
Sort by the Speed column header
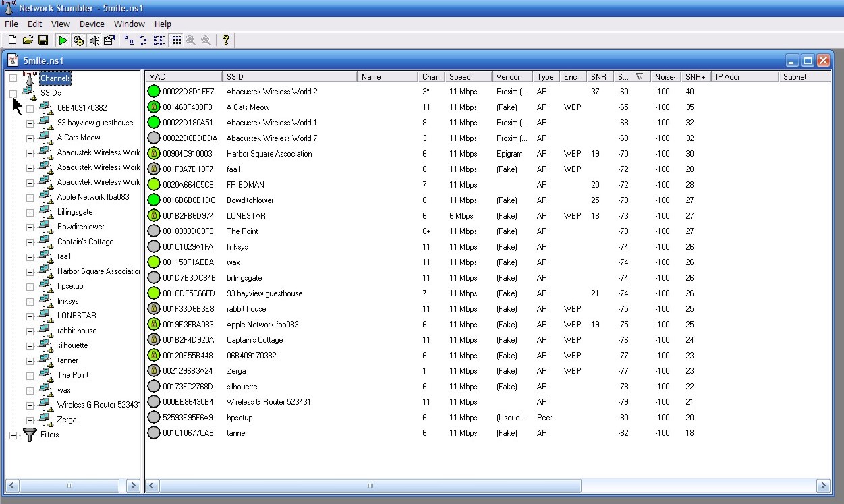tap(468, 77)
